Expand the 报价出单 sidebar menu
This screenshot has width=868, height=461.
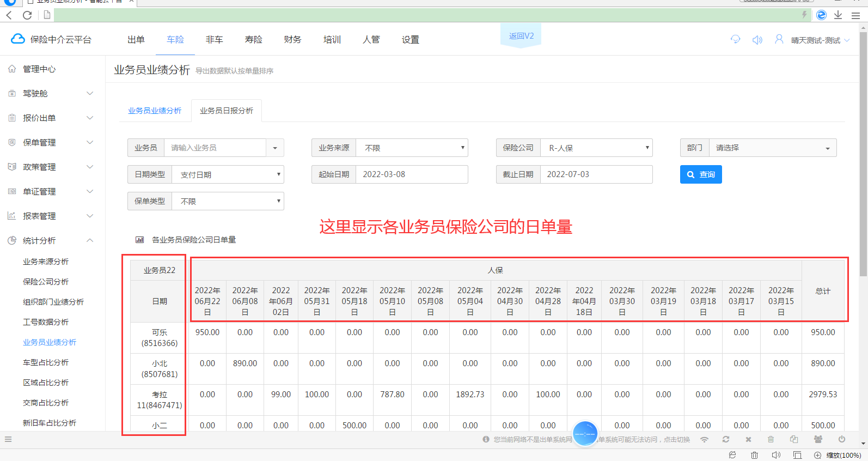[x=52, y=118]
